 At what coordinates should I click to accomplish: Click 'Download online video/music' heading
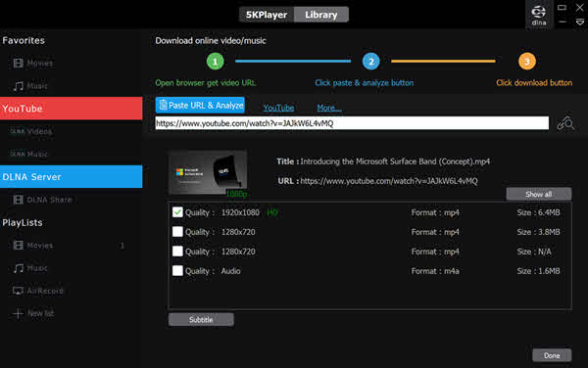click(x=211, y=41)
